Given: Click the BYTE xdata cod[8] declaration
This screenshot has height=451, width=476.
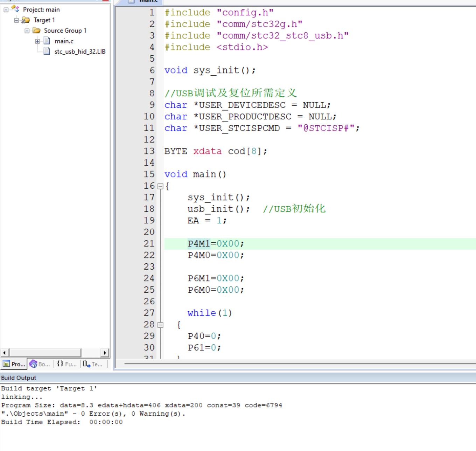Looking at the screenshot, I should click(x=216, y=151).
